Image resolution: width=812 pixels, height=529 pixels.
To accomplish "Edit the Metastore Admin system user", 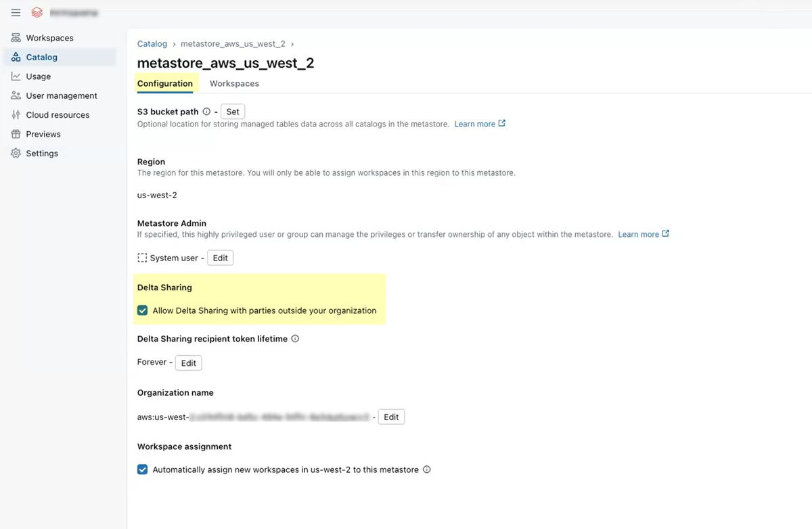I will point(220,258).
